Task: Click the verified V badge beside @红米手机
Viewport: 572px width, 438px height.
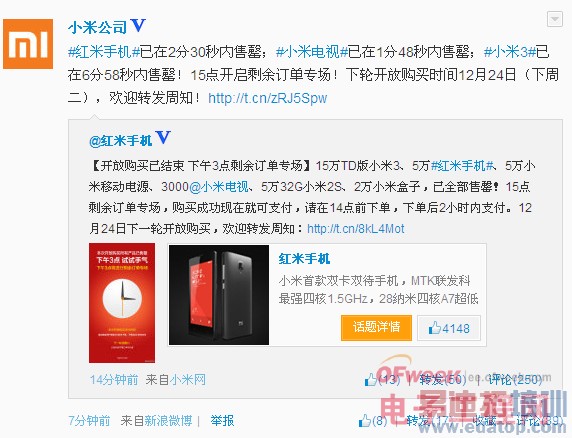Action: [x=163, y=138]
